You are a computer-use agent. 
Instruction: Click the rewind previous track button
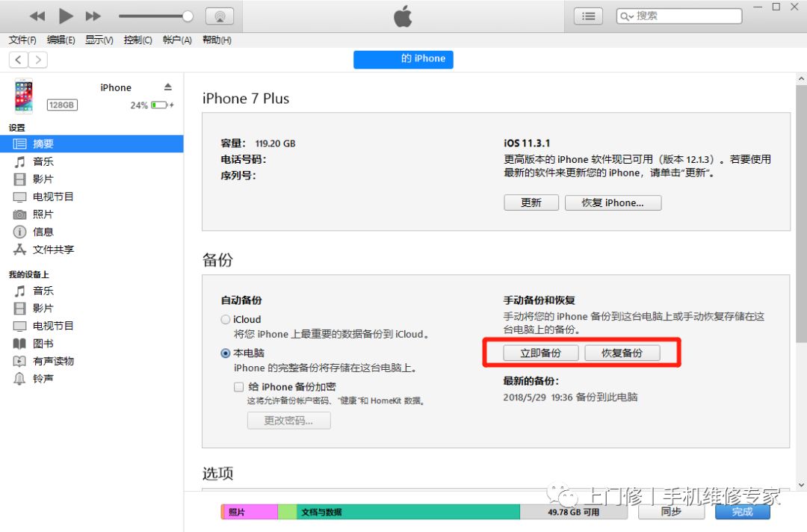[x=37, y=16]
